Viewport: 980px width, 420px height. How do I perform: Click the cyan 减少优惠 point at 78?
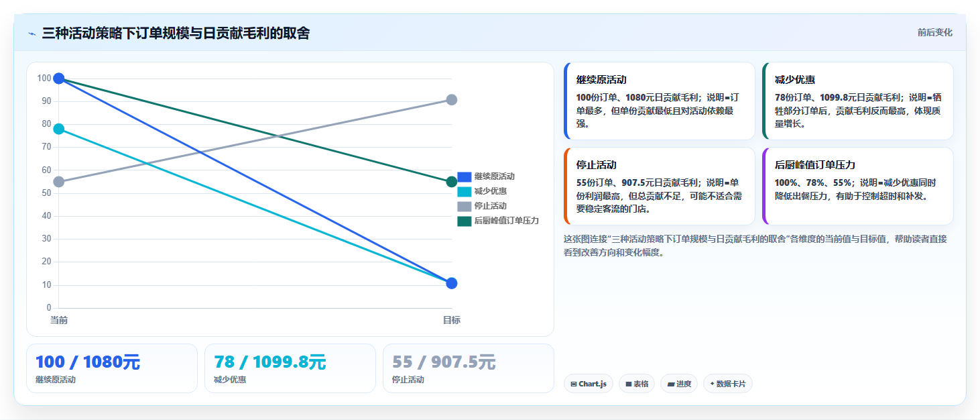(x=59, y=129)
